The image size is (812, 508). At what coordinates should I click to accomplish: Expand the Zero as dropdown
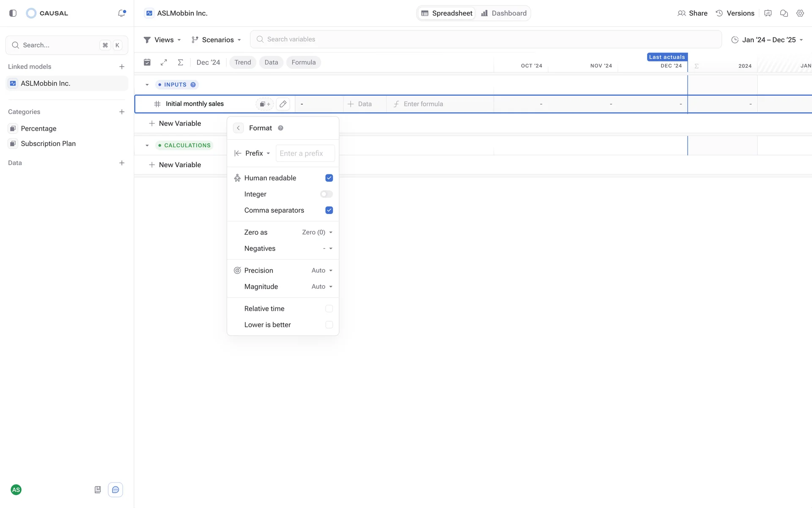click(x=317, y=232)
